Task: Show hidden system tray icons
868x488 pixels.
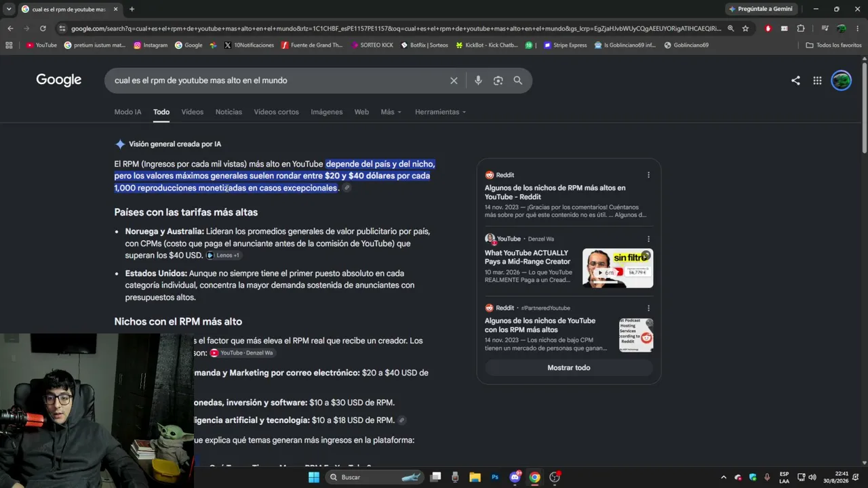Action: tap(723, 477)
